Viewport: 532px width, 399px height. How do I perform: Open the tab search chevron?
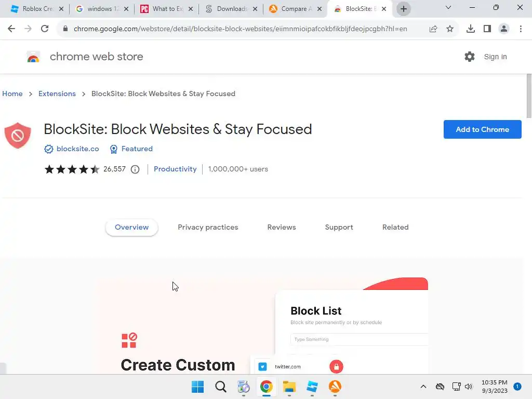448,7
